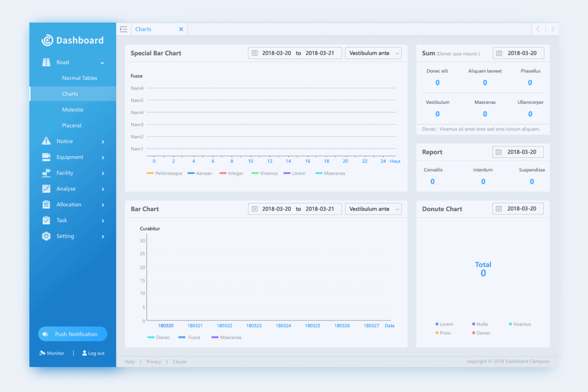Screen dimensions: 588x392
Task: Toggle the Lorem series in Donute Chart legend
Action: click(x=443, y=324)
